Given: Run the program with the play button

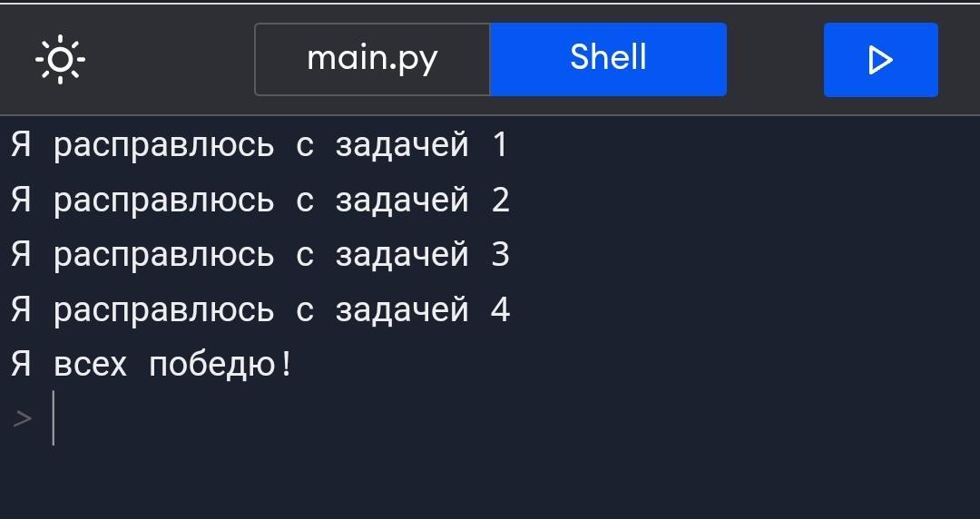Looking at the screenshot, I should [880, 60].
